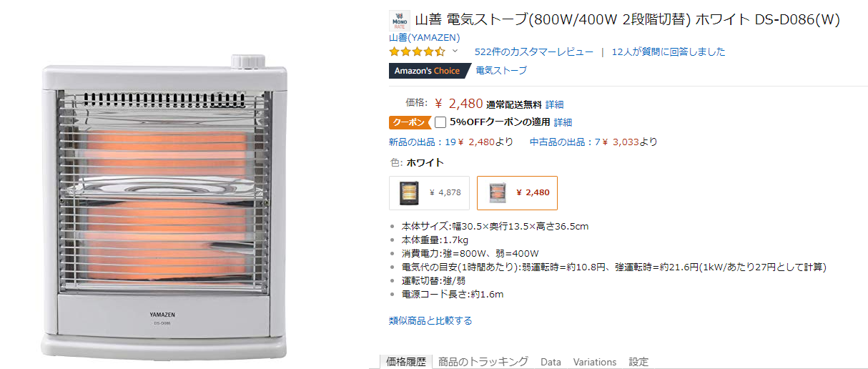Open the 設定 tab
Image resolution: width=868 pixels, height=369 pixels.
pos(638,362)
